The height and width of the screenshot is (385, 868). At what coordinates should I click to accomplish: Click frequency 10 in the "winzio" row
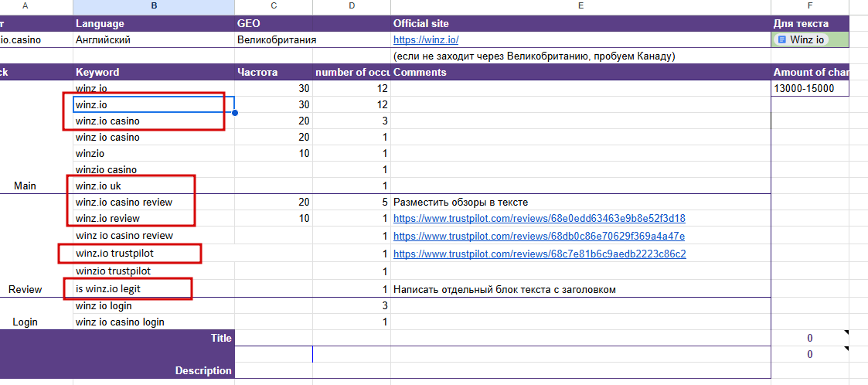274,153
